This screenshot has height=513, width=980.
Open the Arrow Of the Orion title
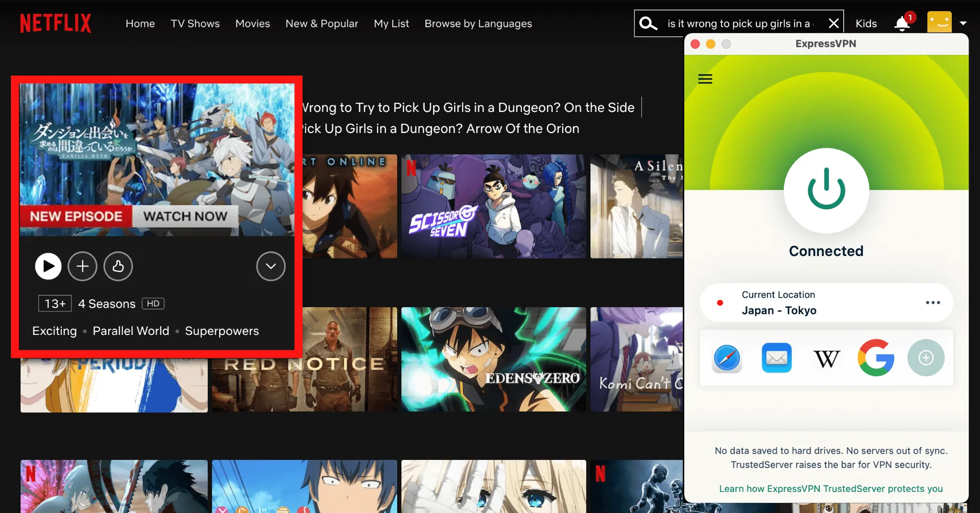[440, 129]
